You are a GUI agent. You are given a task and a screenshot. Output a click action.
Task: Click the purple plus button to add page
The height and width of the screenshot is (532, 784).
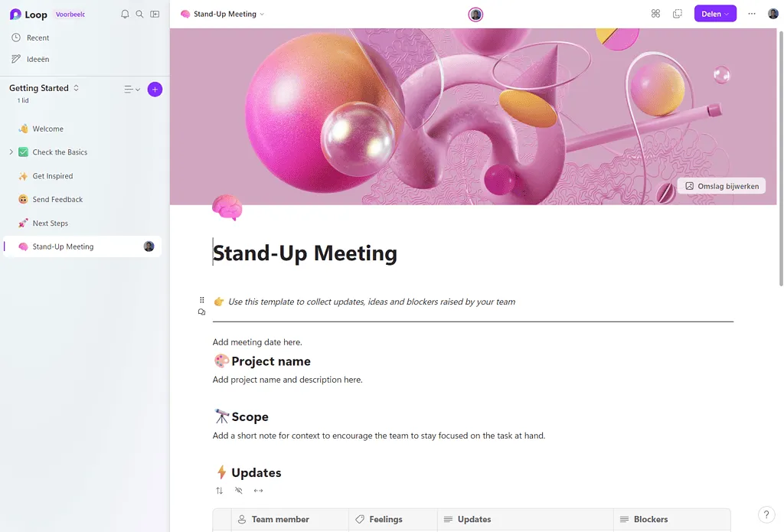pyautogui.click(x=155, y=90)
